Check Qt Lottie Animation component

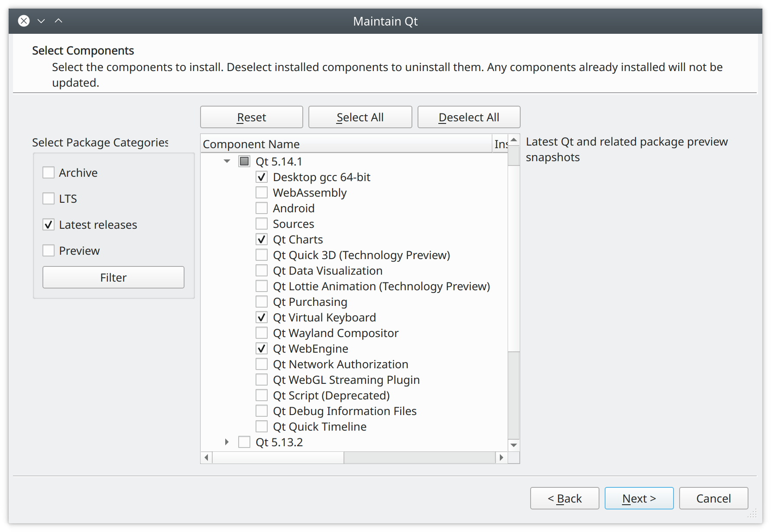click(262, 286)
